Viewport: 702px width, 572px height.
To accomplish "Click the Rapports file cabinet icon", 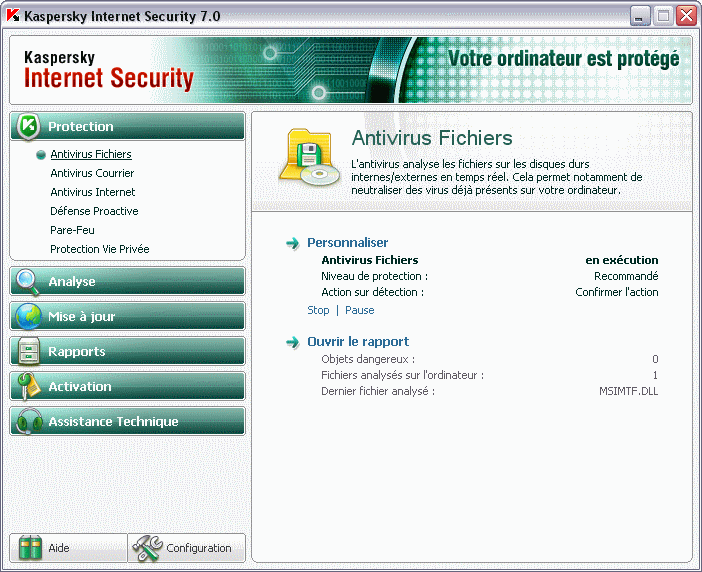I will tap(29, 351).
